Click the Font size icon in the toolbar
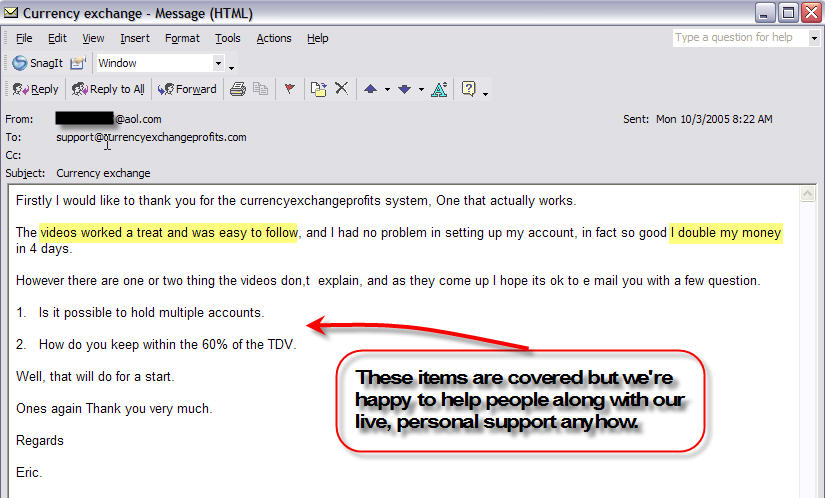 click(439, 89)
